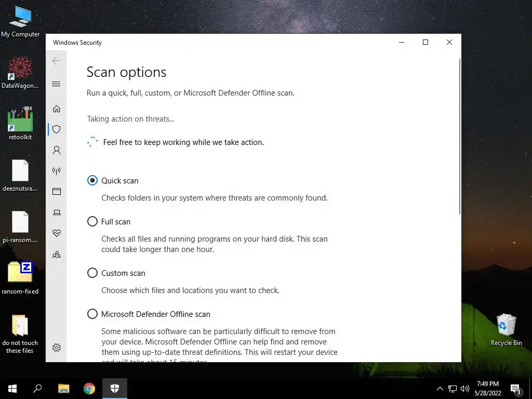Open the Home section in Windows Security
The height and width of the screenshot is (399, 532).
point(56,109)
